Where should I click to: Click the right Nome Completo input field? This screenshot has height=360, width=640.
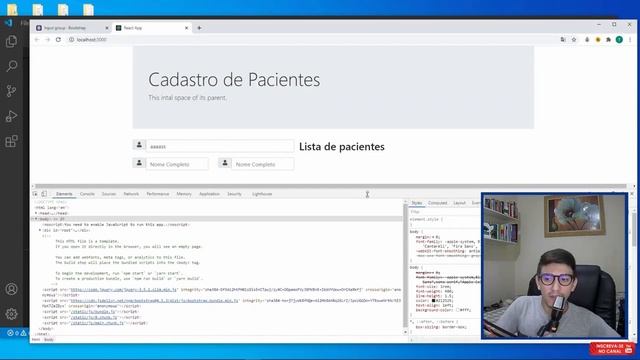[x=263, y=164]
